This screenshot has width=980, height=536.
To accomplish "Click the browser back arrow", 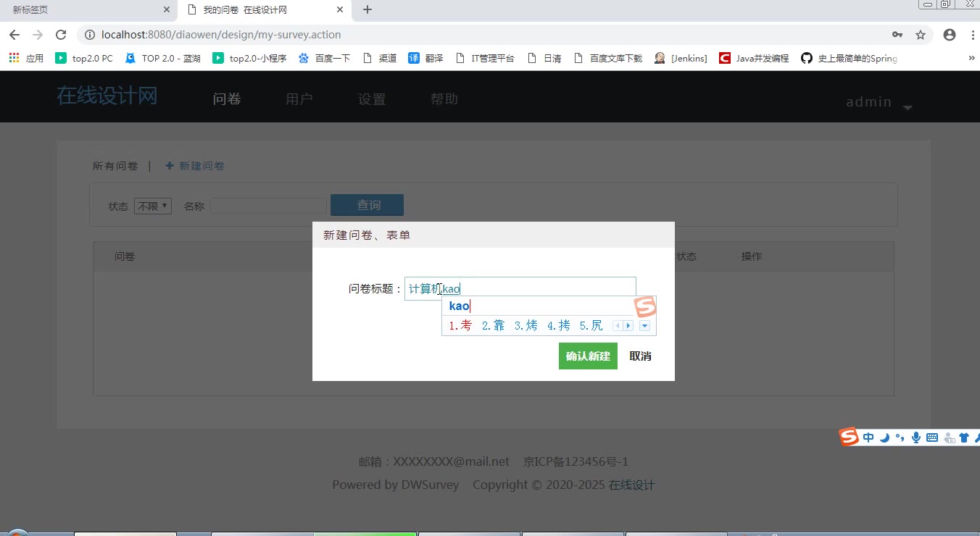I will (x=14, y=35).
